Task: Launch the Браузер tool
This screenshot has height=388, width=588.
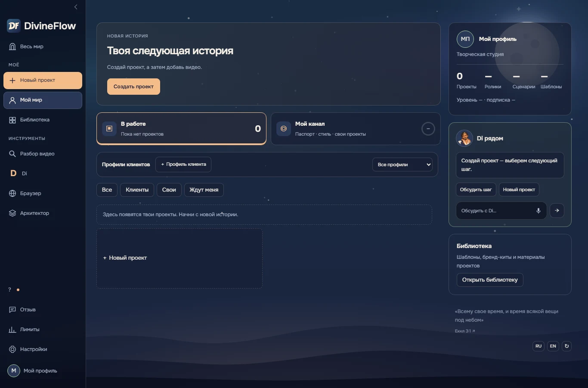Action: click(43, 193)
